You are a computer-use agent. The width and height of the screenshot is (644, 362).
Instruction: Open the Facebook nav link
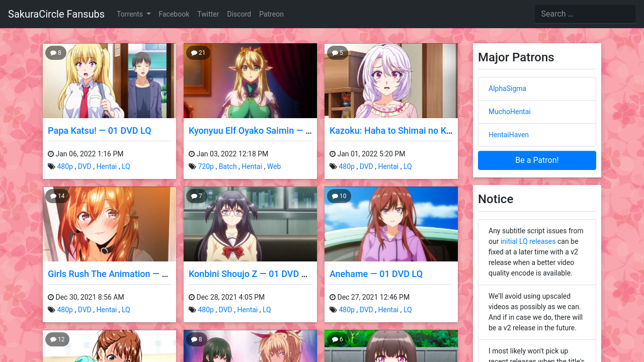click(174, 14)
